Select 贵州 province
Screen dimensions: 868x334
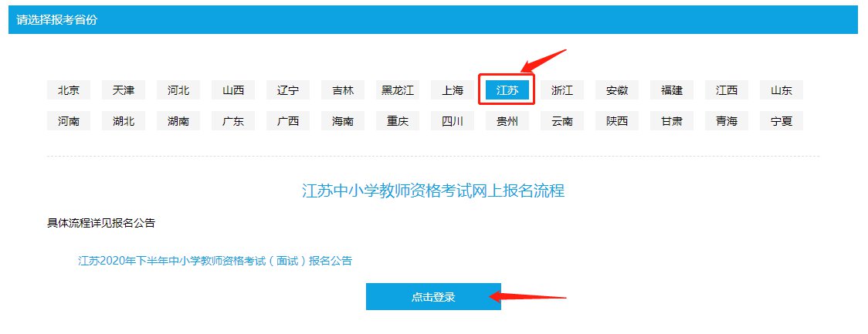click(507, 121)
